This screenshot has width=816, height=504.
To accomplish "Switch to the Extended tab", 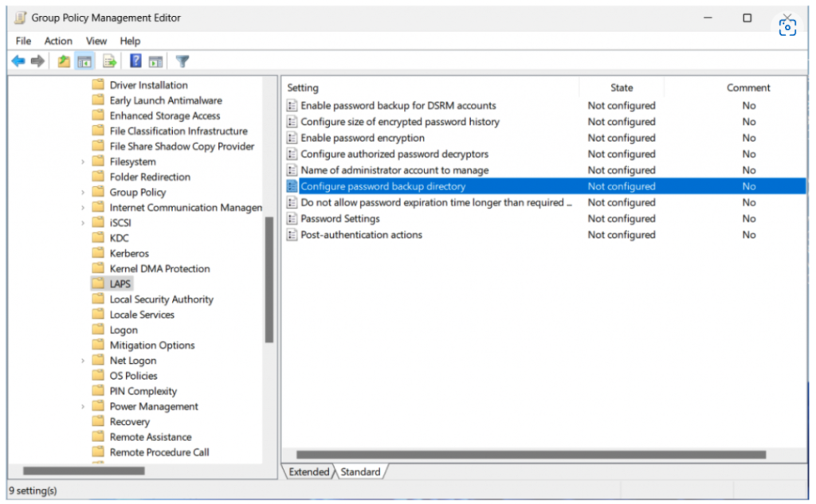I will (309, 472).
